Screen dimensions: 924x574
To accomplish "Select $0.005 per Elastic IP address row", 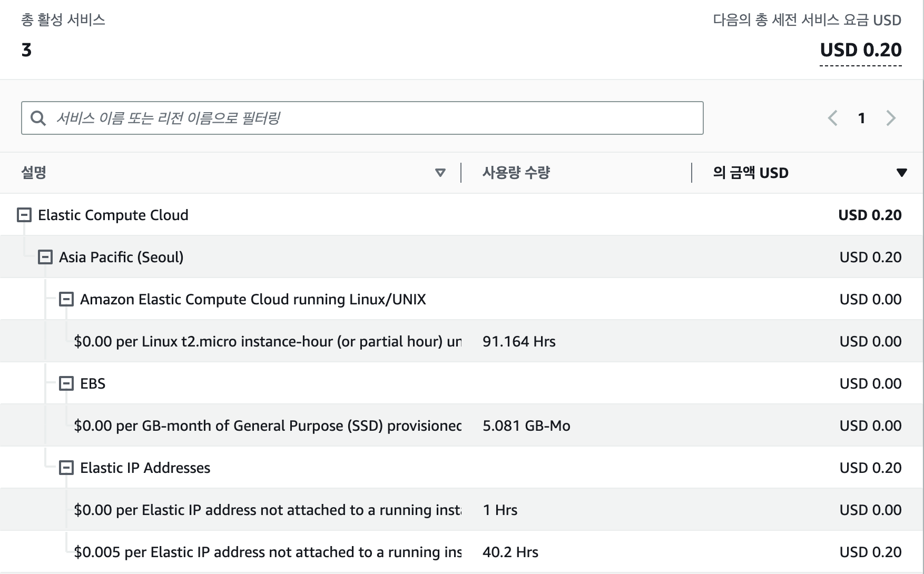I will coord(462,552).
